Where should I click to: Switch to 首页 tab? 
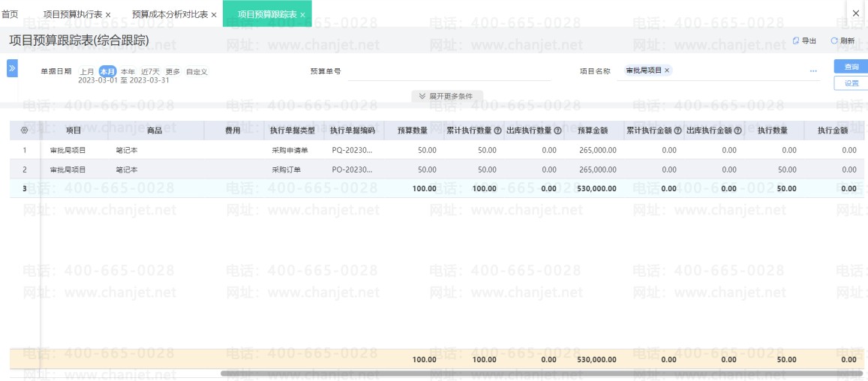(10, 14)
